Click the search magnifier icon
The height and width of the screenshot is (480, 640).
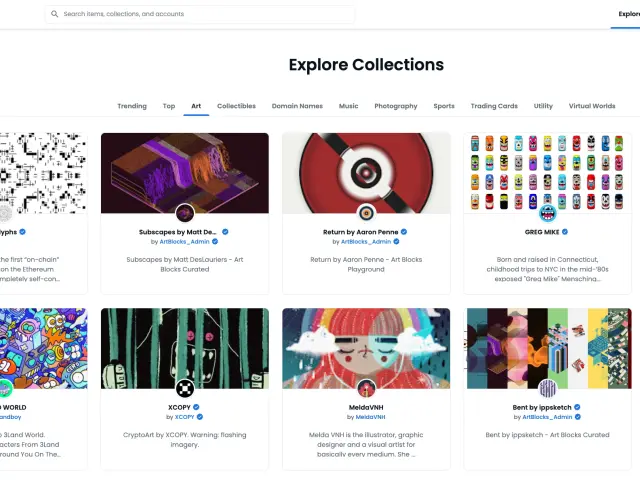(x=55, y=15)
